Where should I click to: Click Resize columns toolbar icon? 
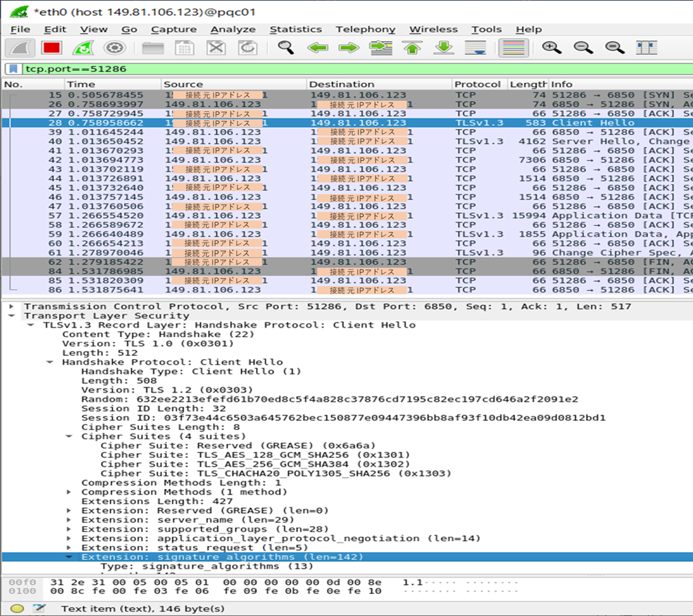(646, 48)
